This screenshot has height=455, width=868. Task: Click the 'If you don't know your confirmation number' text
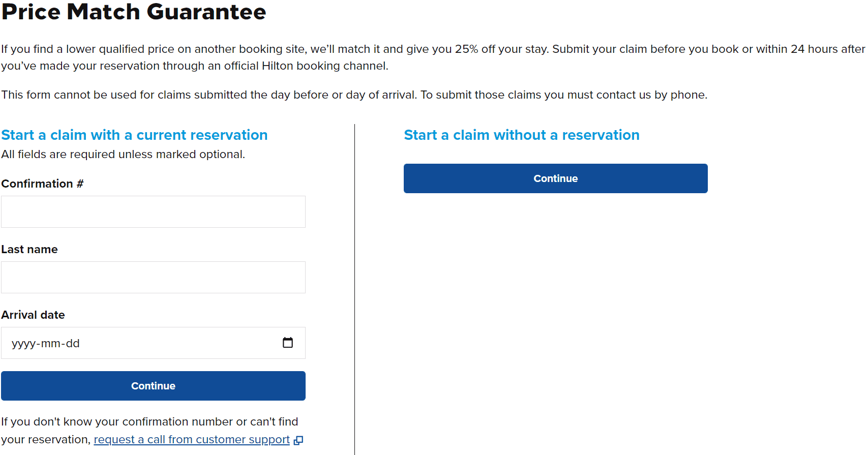[149, 421]
